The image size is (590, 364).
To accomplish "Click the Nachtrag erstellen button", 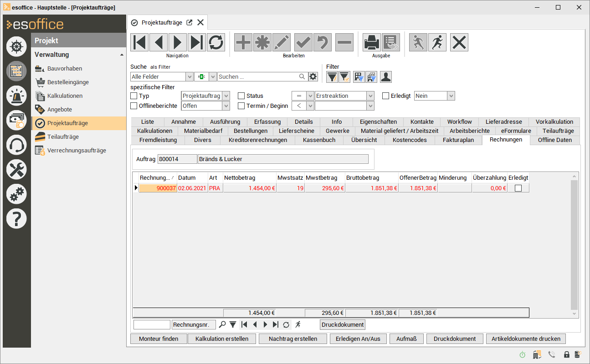I will pyautogui.click(x=293, y=339).
